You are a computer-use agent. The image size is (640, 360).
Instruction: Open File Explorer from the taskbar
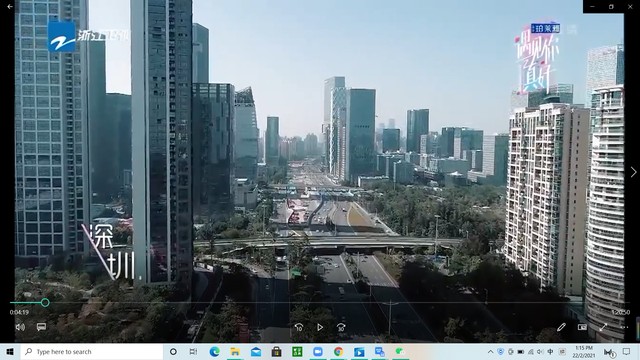coord(235,352)
